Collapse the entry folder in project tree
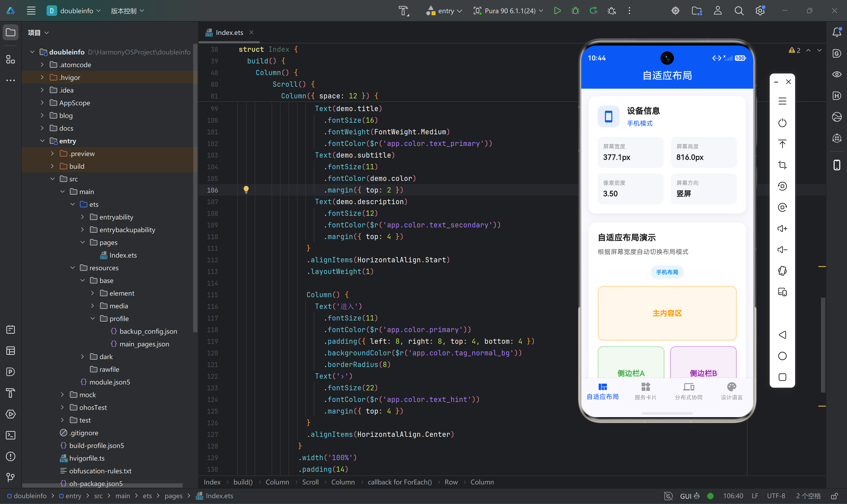 coord(42,141)
